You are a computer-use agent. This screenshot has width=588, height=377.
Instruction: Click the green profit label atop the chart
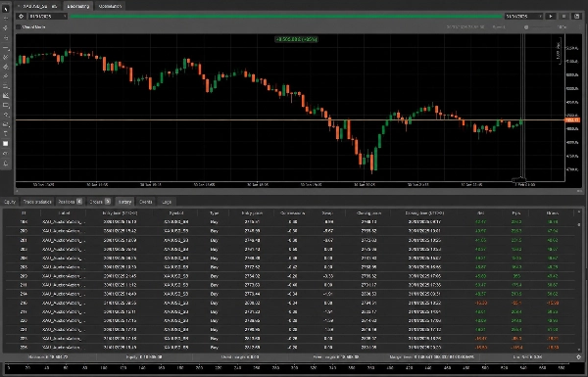(296, 39)
